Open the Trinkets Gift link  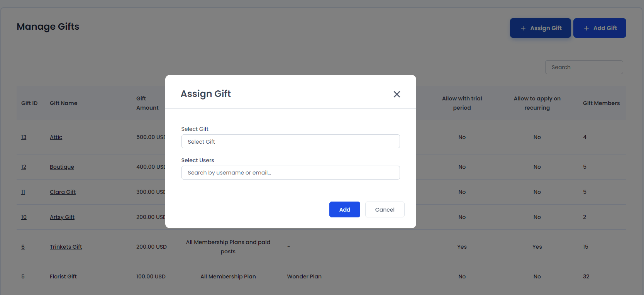(66, 247)
